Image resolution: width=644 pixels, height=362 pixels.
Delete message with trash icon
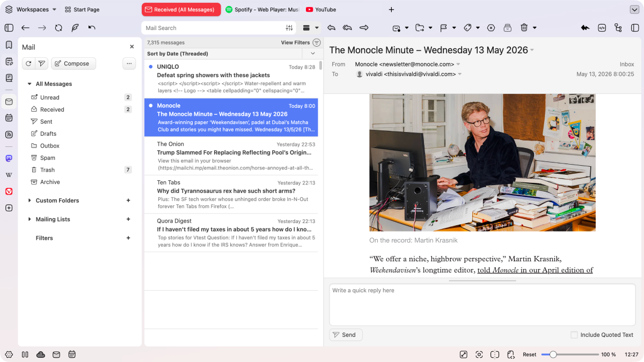coord(524,28)
